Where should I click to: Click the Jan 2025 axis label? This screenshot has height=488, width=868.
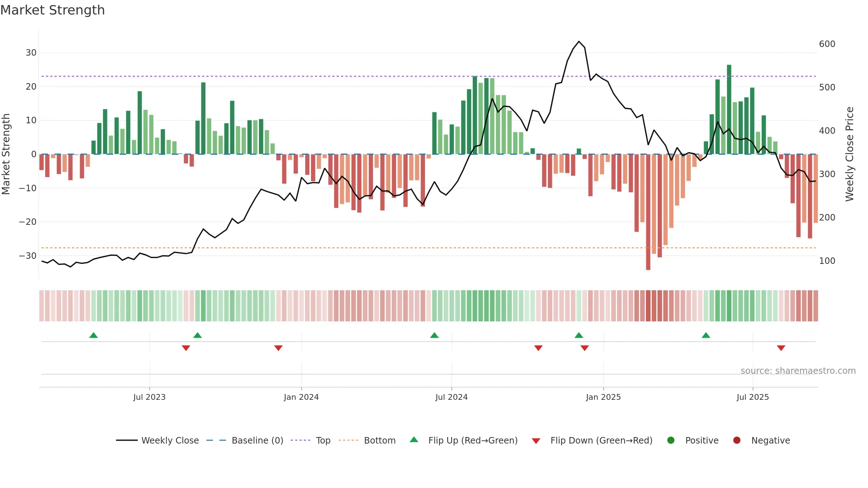click(x=603, y=397)
